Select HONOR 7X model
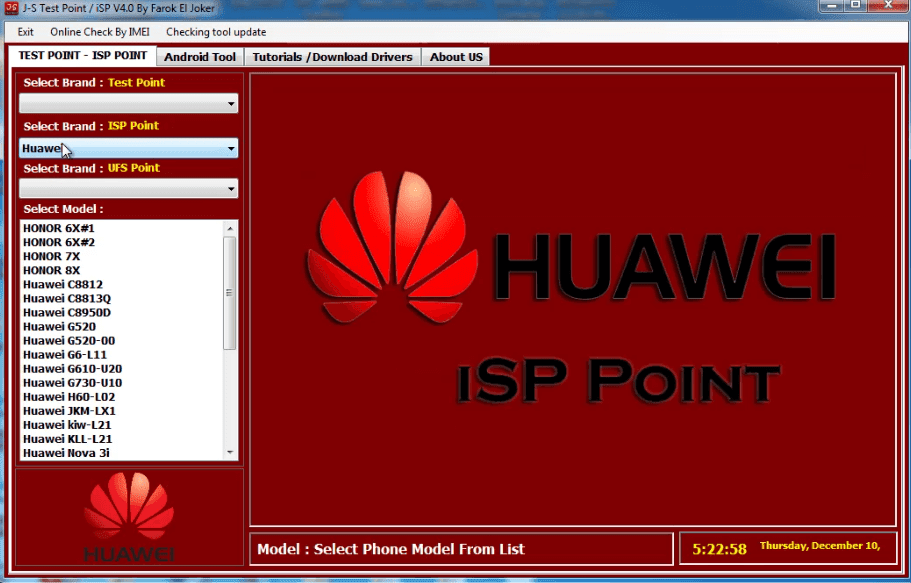Image resolution: width=911 pixels, height=583 pixels. pyautogui.click(x=52, y=256)
